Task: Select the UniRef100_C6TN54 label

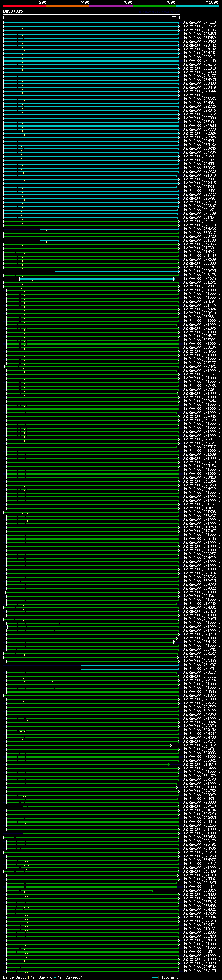Action: pyautogui.click(x=199, y=218)
